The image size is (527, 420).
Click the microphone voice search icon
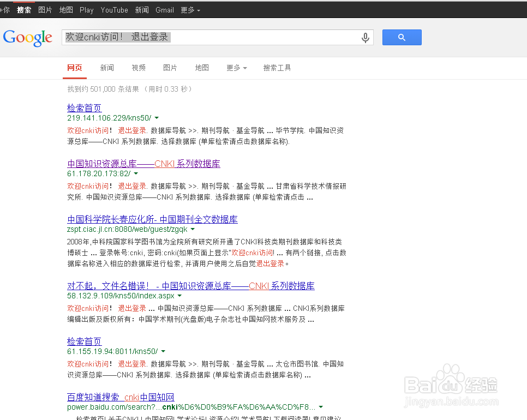[366, 38]
